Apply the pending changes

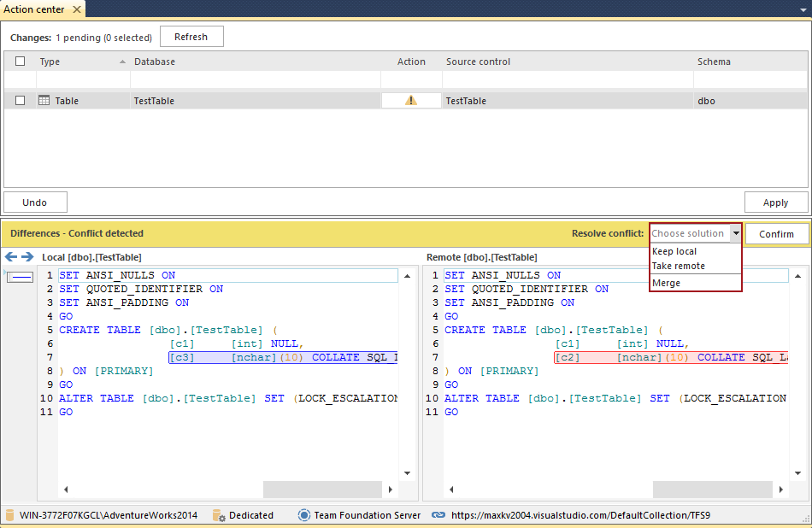pyautogui.click(x=776, y=202)
